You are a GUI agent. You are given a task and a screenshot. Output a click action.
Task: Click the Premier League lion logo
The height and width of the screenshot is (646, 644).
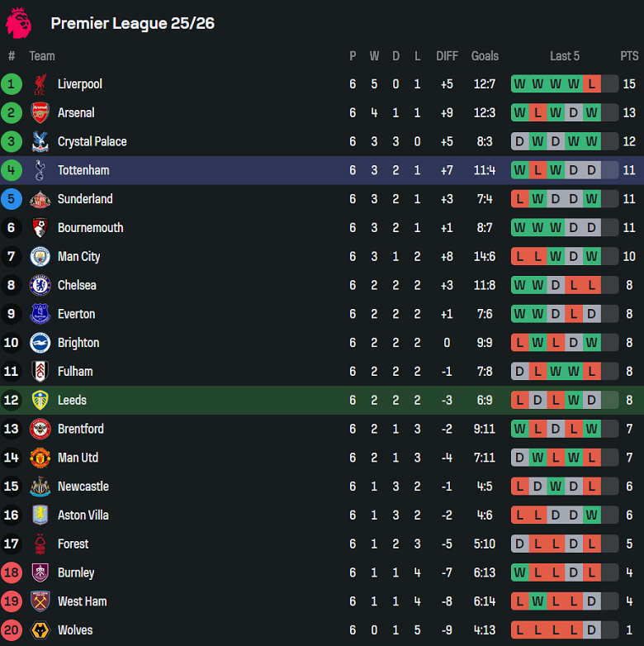tap(18, 22)
